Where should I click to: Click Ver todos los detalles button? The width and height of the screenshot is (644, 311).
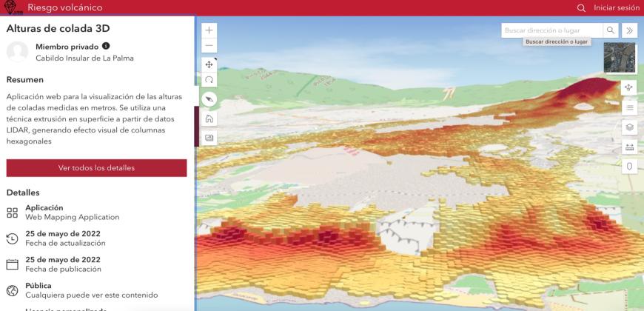click(96, 168)
